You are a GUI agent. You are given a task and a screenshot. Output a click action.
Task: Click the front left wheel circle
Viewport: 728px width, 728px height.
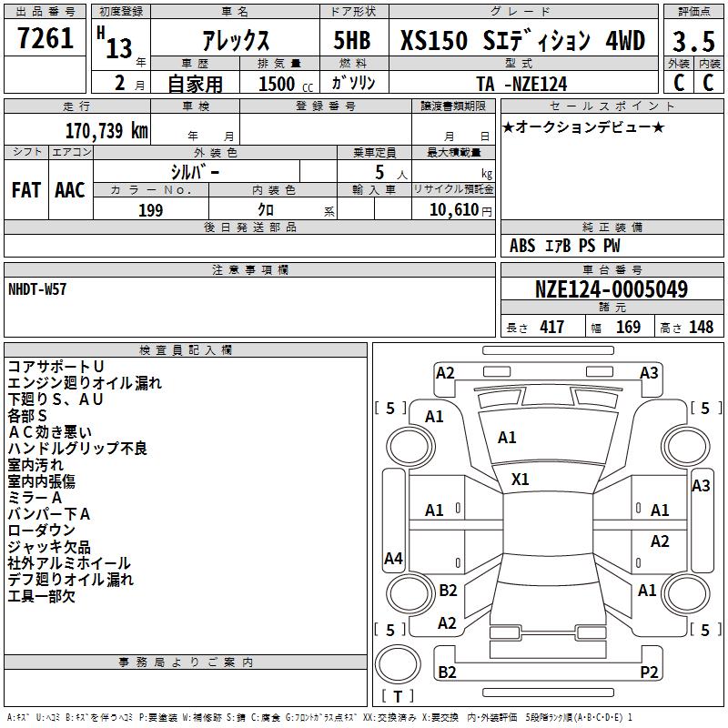410,447
